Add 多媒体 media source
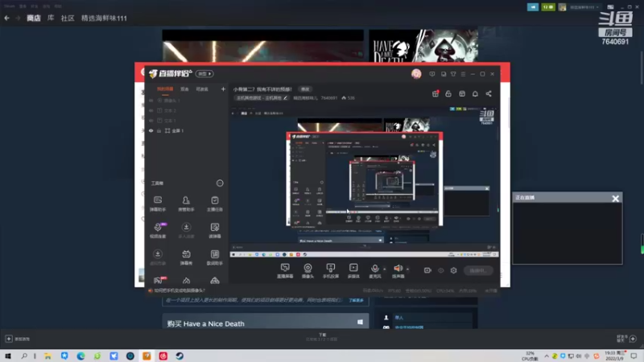The width and height of the screenshot is (644, 362). click(x=353, y=271)
